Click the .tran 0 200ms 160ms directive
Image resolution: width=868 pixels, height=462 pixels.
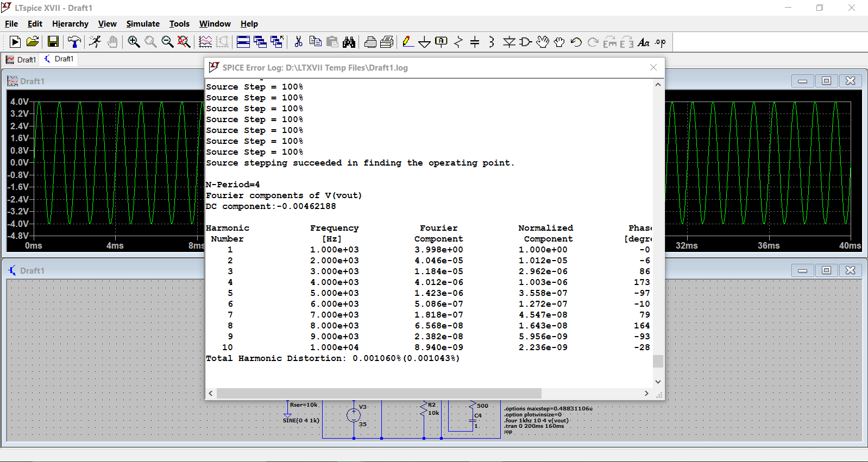click(x=534, y=426)
